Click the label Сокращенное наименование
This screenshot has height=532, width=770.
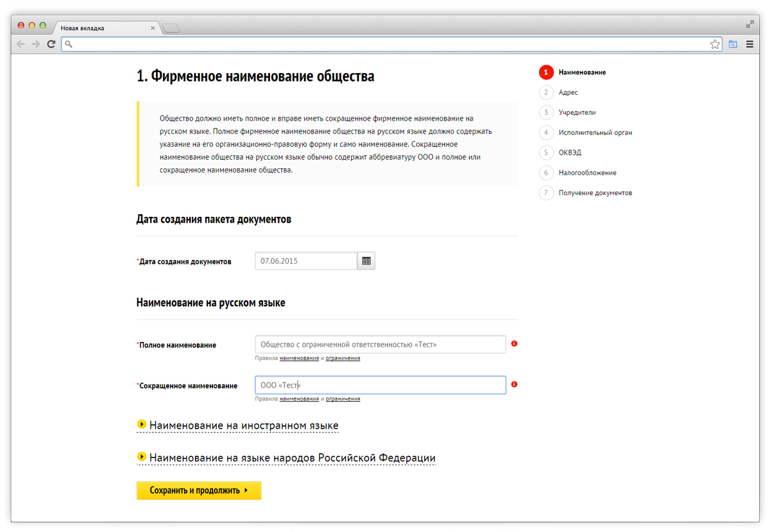pos(187,386)
